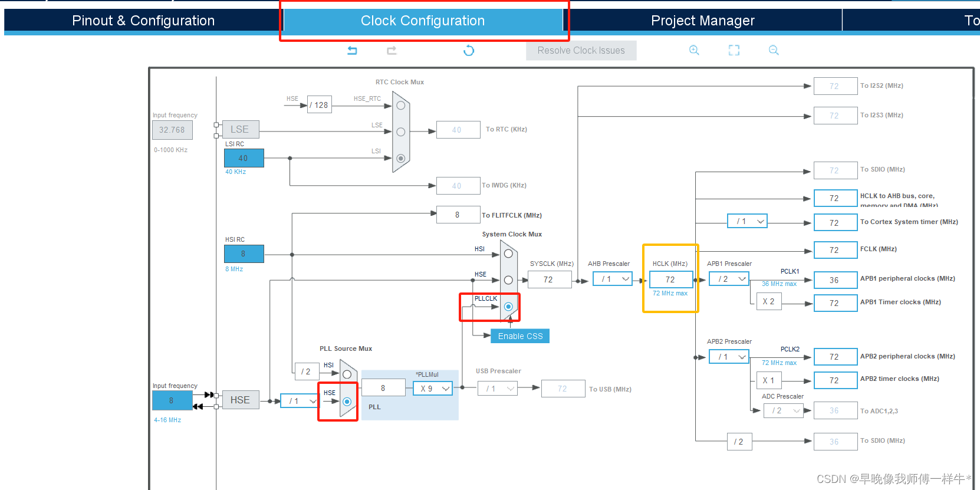The height and width of the screenshot is (490, 980).
Task: Click the reset clock configuration icon
Action: pos(469,50)
